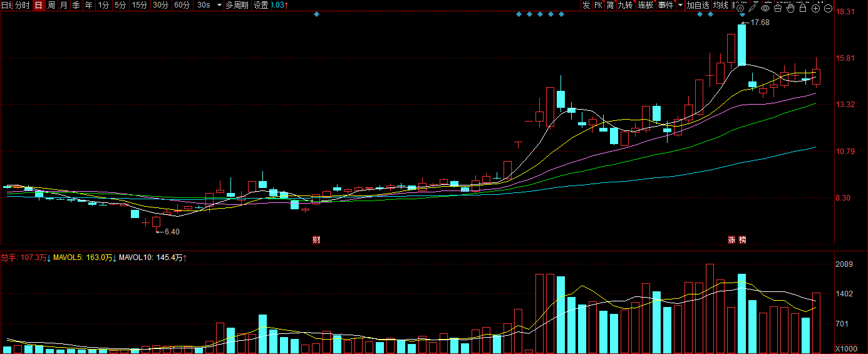This screenshot has height=354, width=868.
Task: Click the 15.81 price axis label
Action: click(x=846, y=58)
